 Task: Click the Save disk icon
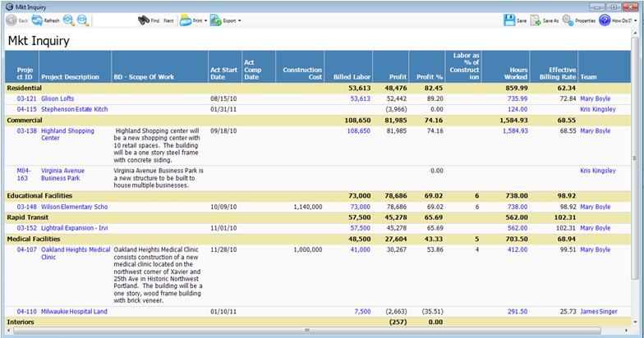[509, 20]
